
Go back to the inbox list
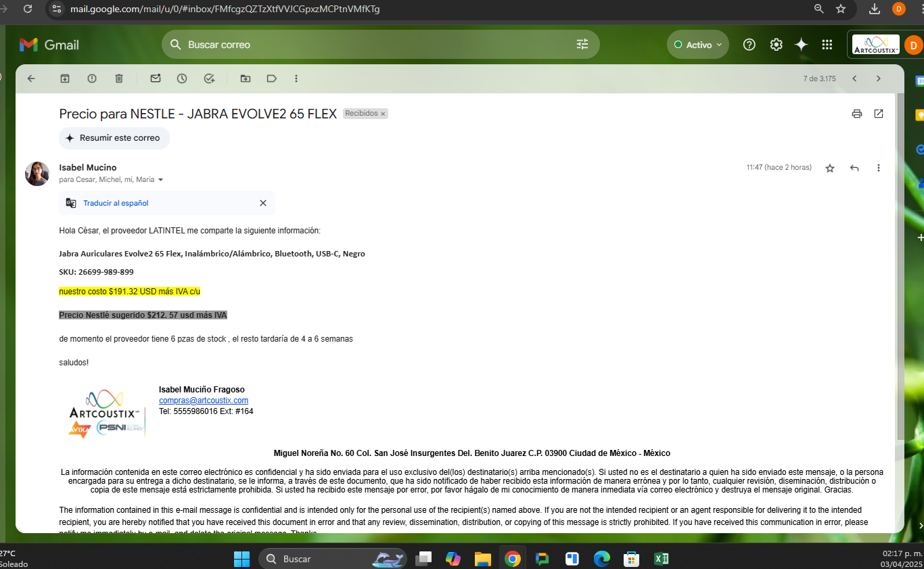[31, 78]
